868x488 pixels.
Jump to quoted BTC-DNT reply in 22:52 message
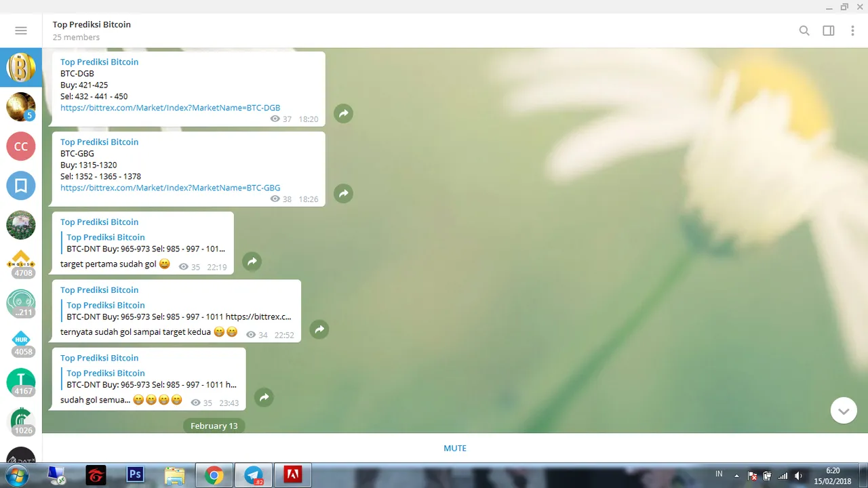[177, 311]
